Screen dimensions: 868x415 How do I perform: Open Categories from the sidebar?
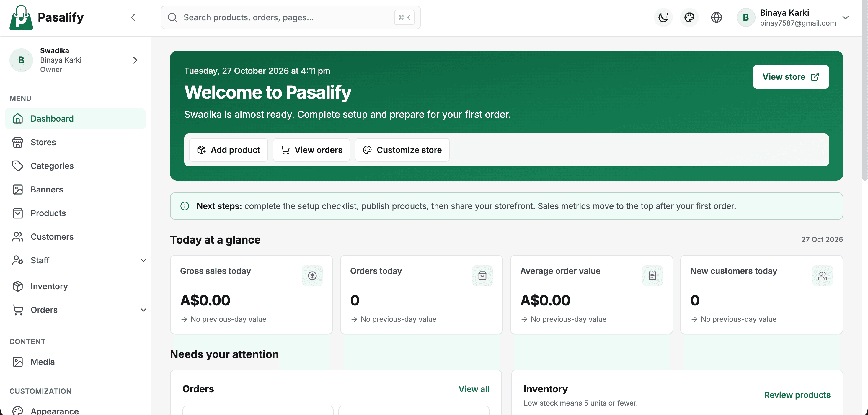(75, 166)
